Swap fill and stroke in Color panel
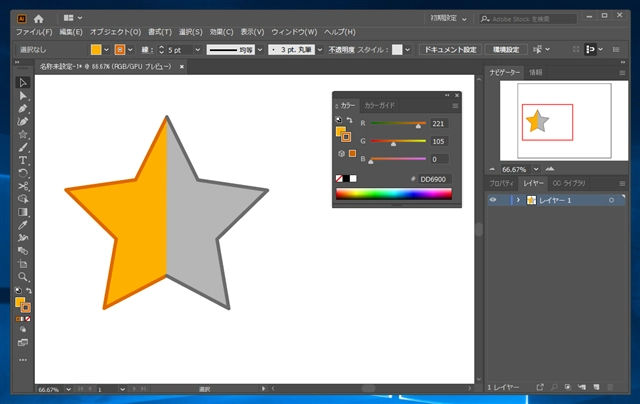640x404 pixels. (349, 120)
